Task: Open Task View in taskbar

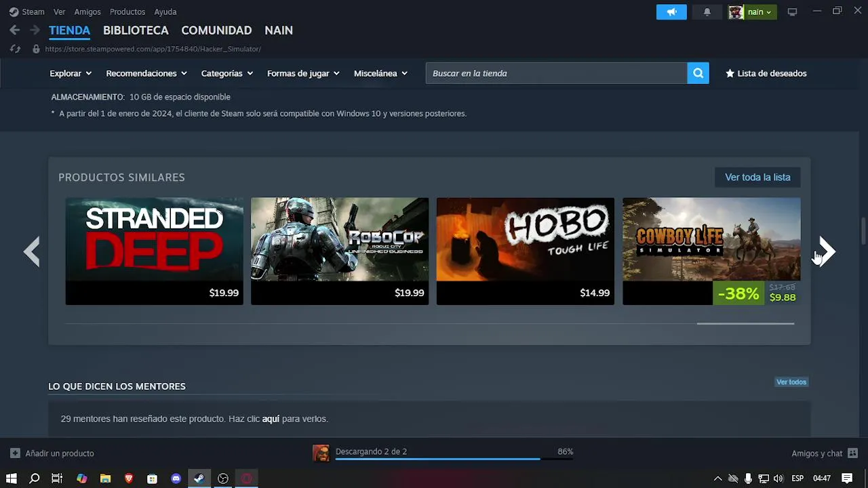Action: click(57, 479)
